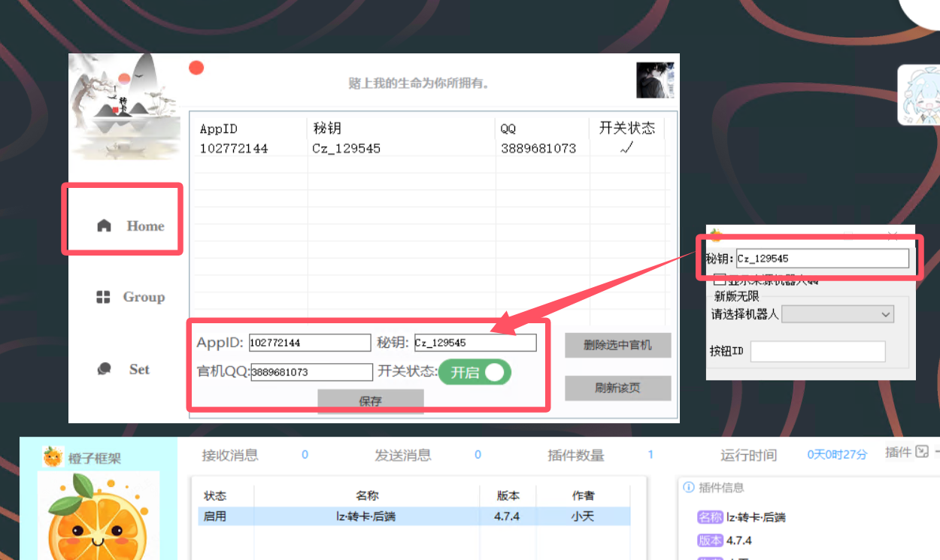Click the Group grid icon in sidebar
This screenshot has height=560, width=940.
coord(104,297)
